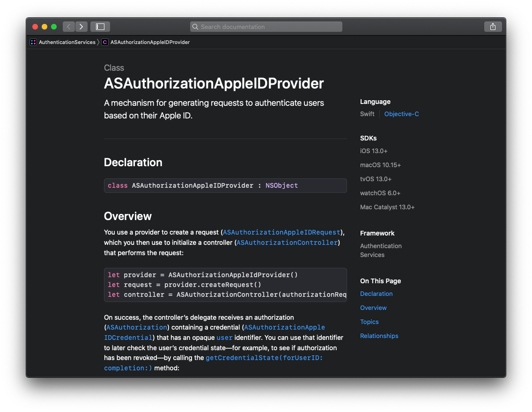This screenshot has height=412, width=532.
Task: Open ASAuthorizationAppleIDProvider breadcrumb item
Action: point(150,42)
